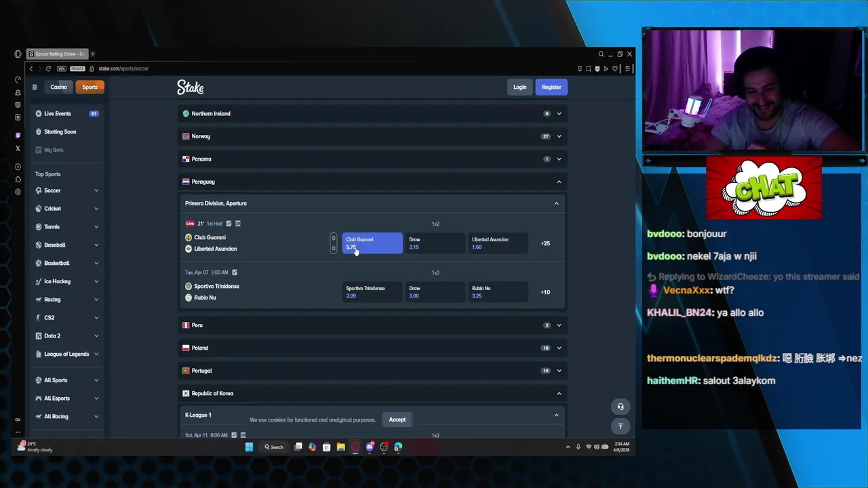Open Starting Soon in sidebar
The width and height of the screenshot is (868, 488).
coord(67,131)
